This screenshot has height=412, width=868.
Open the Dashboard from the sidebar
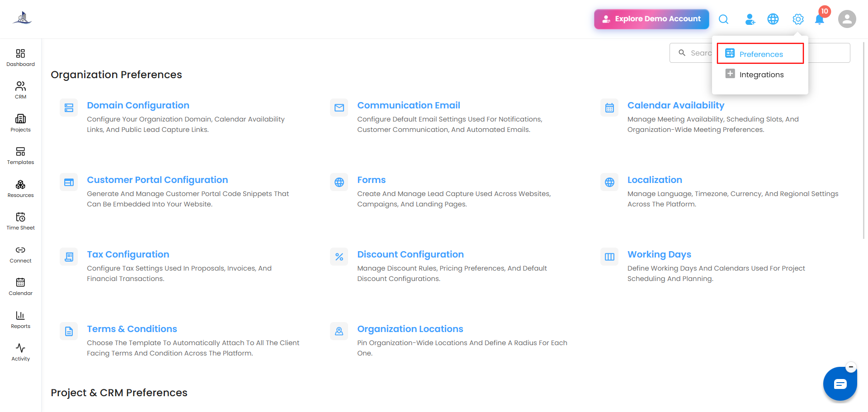tap(20, 58)
